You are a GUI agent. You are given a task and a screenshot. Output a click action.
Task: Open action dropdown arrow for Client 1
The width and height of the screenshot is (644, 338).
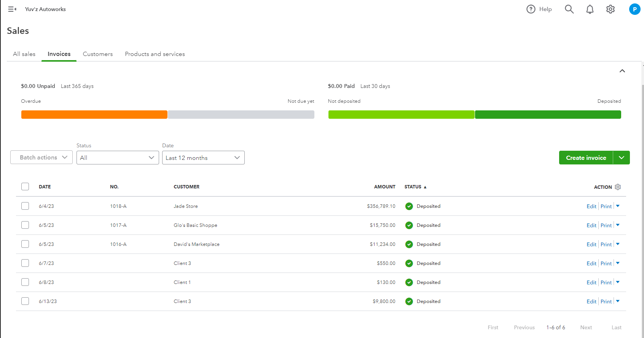[x=618, y=282]
